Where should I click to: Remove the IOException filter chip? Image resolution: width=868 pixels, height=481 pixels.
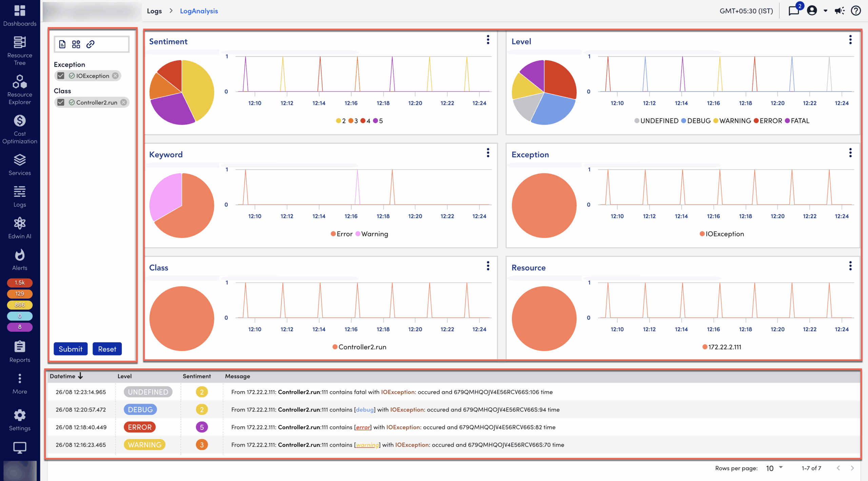[x=116, y=76]
